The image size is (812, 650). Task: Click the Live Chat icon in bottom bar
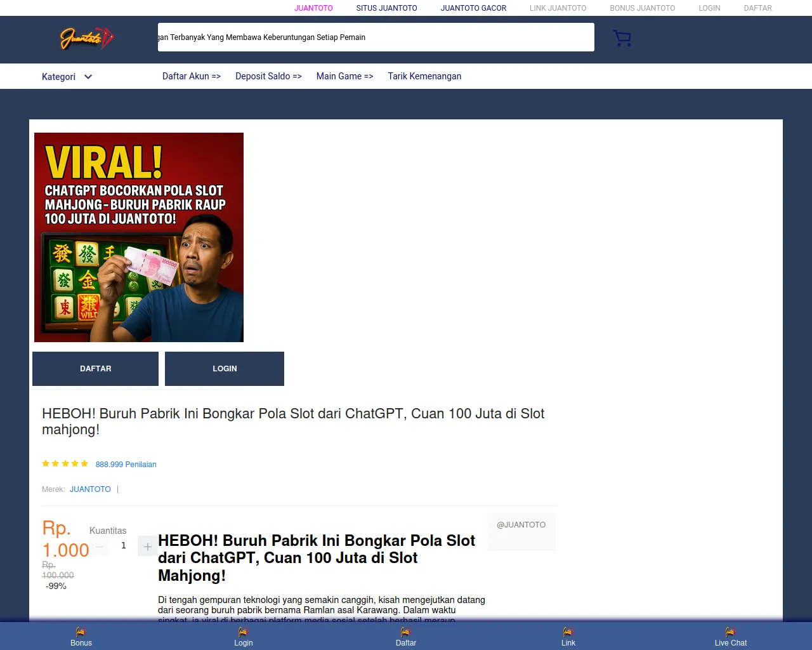[731, 632]
